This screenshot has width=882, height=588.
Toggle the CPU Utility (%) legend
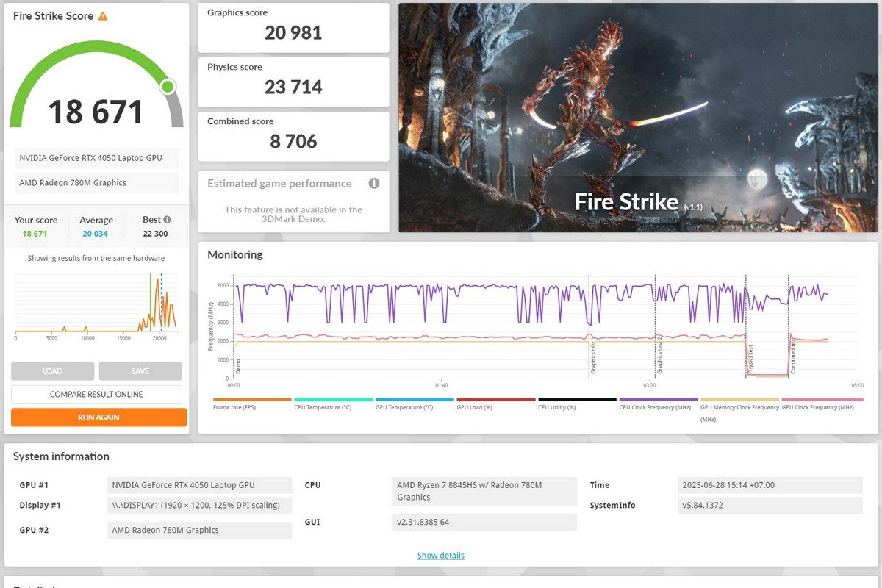[578, 404]
